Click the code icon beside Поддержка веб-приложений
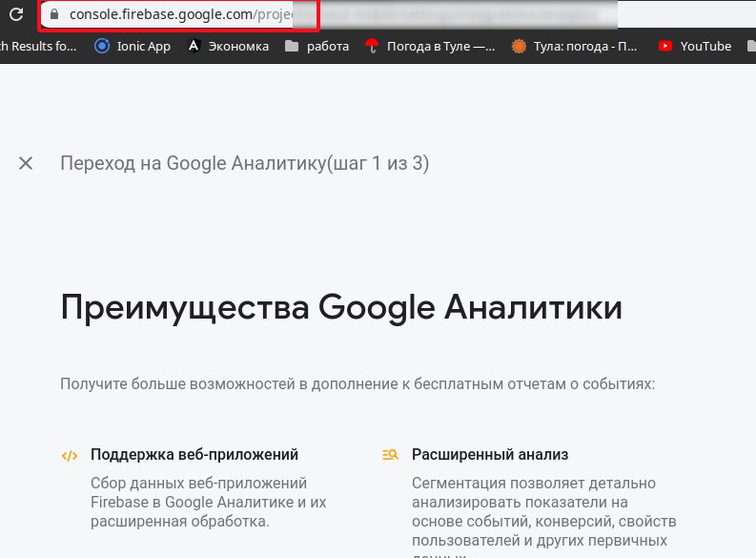This screenshot has height=558, width=756. point(70,455)
